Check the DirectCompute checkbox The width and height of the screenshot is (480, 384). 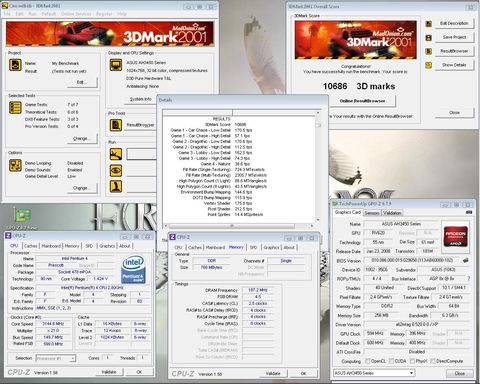(x=433, y=361)
